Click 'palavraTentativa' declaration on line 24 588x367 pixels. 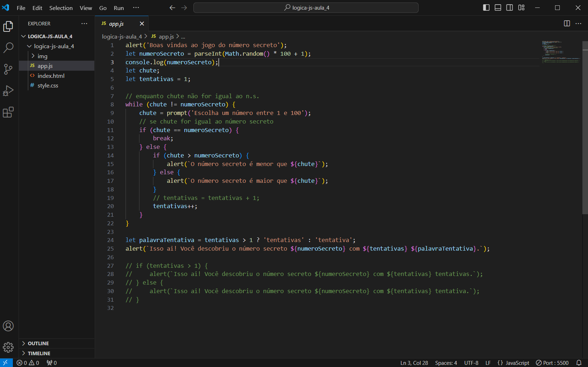coord(167,240)
